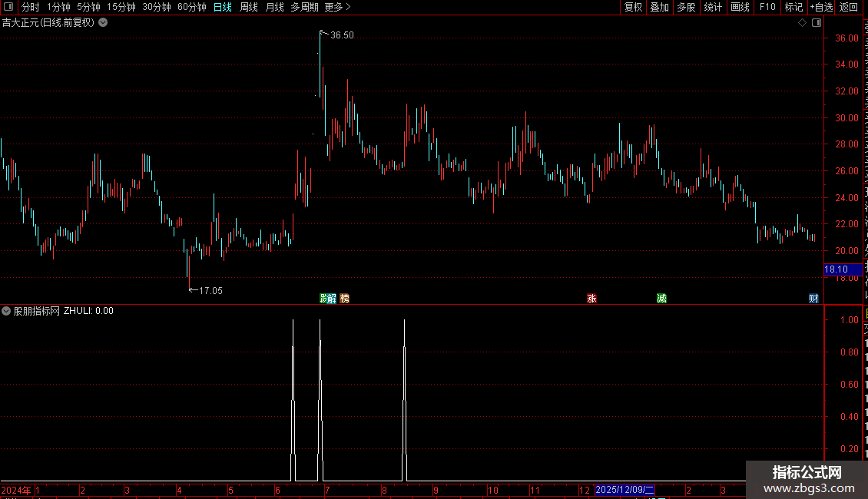Open the 吉大正元 chart settings dropdown

pos(103,23)
